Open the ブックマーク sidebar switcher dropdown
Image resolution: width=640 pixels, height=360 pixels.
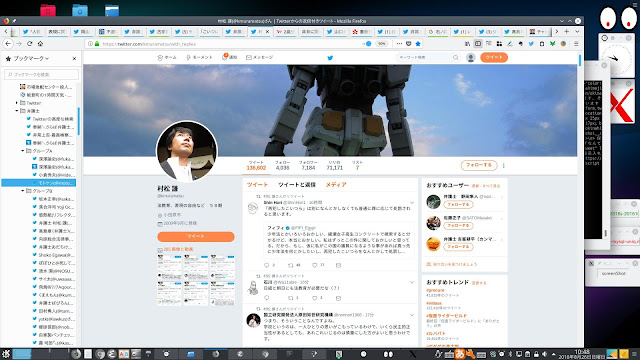click(x=31, y=59)
